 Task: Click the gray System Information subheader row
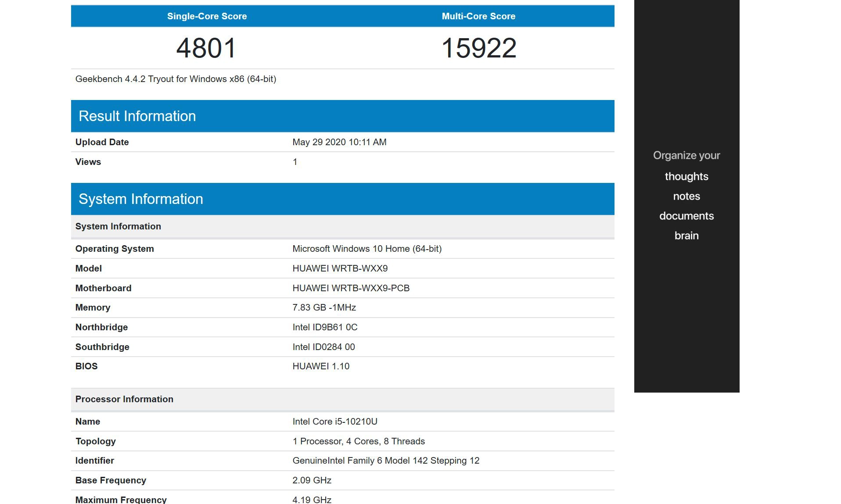343,226
